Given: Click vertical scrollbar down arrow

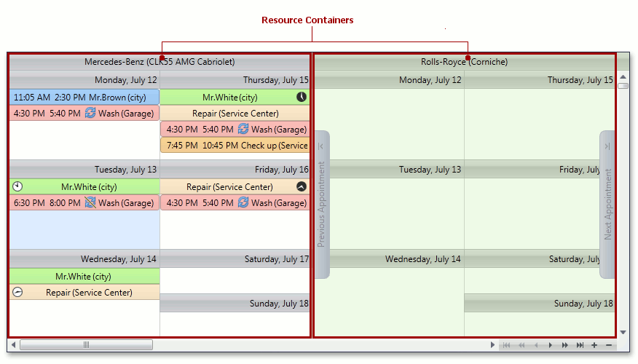Looking at the screenshot, I should tap(623, 332).
